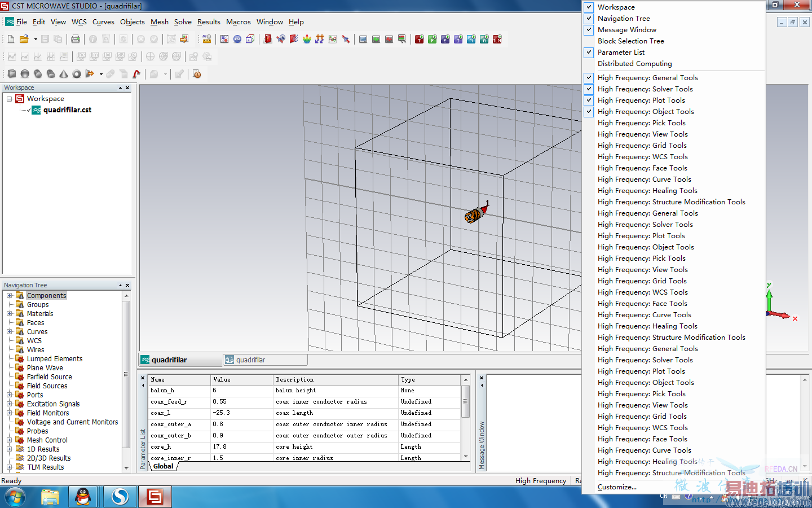The image size is (812, 508).
Task: Open the Boundary conditions box icon
Action: click(x=250, y=39)
